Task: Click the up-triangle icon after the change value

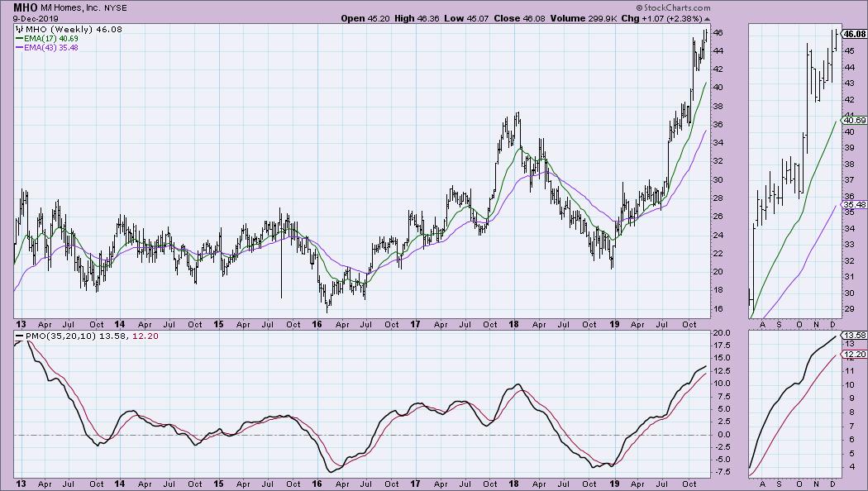Action: [707, 19]
